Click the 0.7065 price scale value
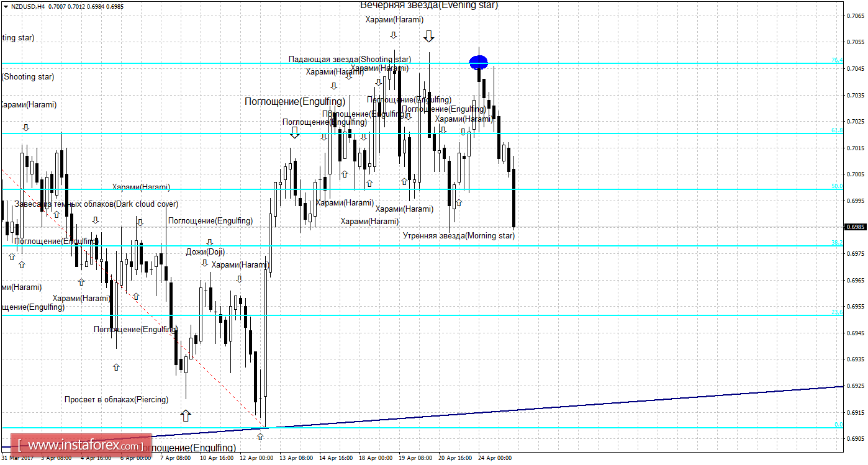 855,16
